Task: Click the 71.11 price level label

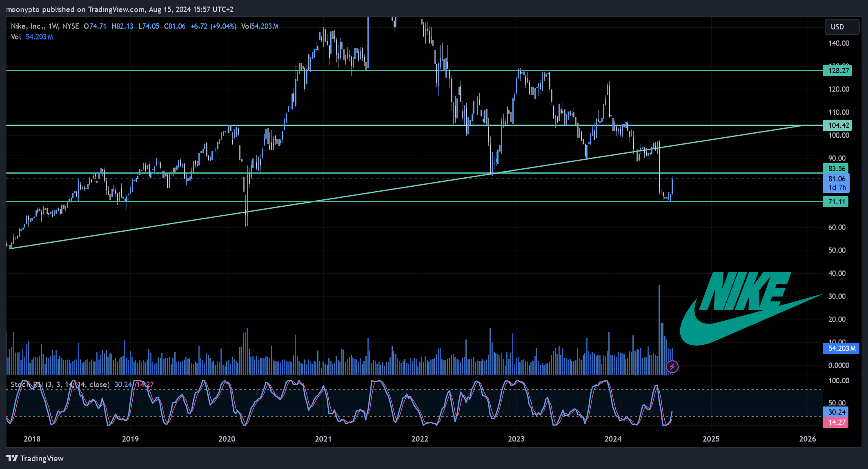Action: [836, 201]
